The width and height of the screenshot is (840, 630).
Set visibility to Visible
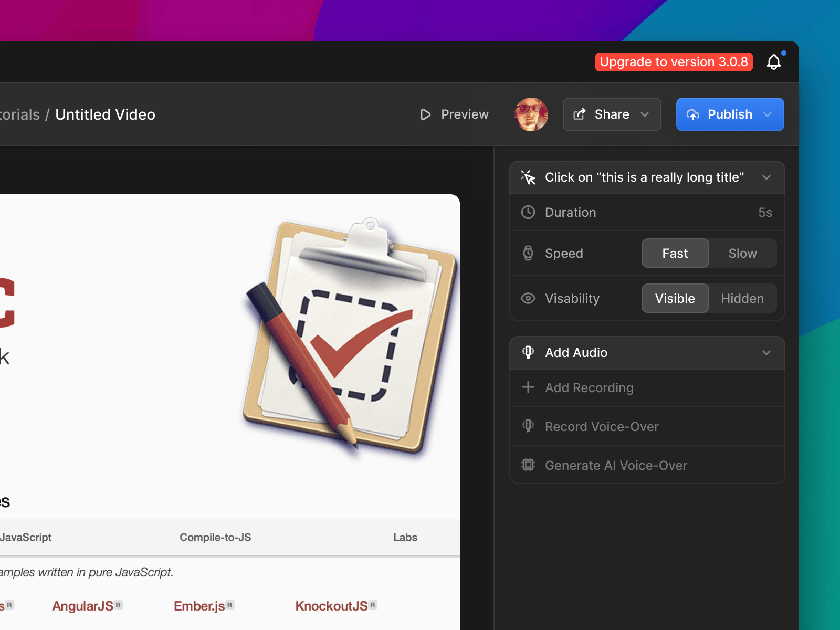pyautogui.click(x=675, y=298)
